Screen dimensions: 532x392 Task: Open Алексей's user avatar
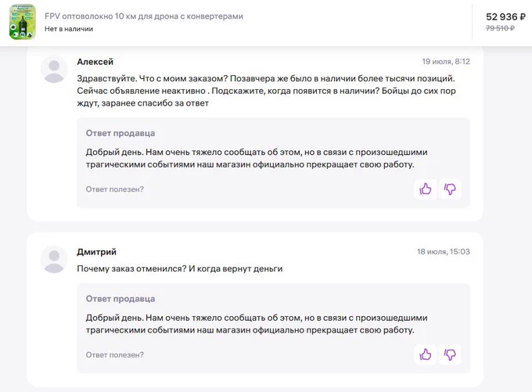[54, 69]
